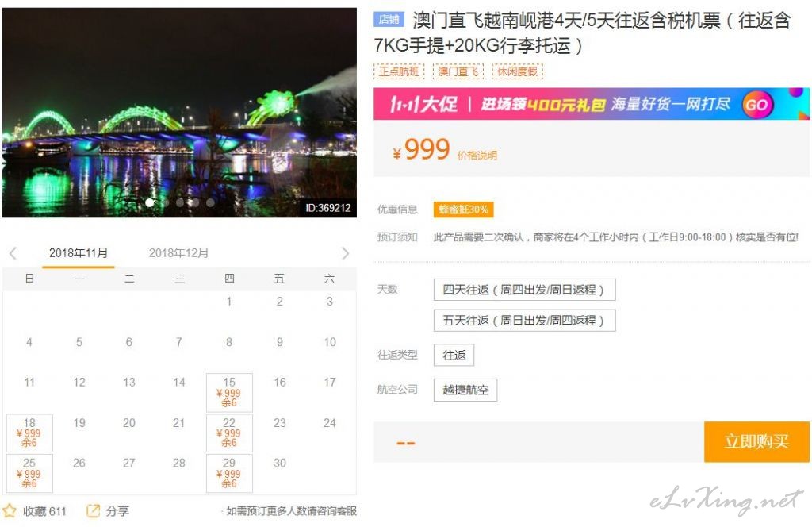The width and height of the screenshot is (812, 527).
Task: Select November 25 priced ¥999
Action: [29, 473]
